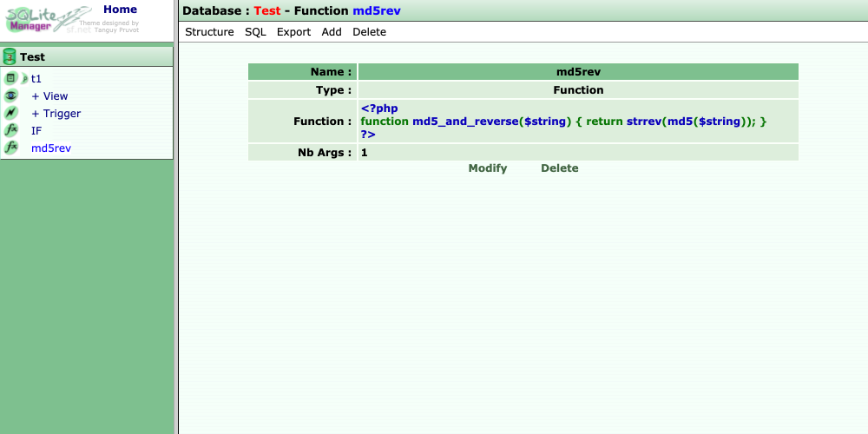This screenshot has height=434, width=868.
Task: Click the <?php opening tag text
Action: click(379, 108)
